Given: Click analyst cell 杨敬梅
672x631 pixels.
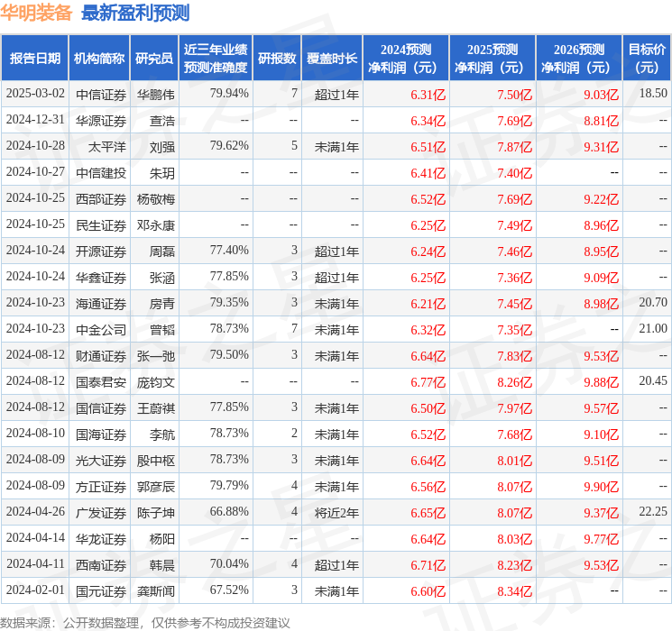Looking at the screenshot, I should coord(155,199).
